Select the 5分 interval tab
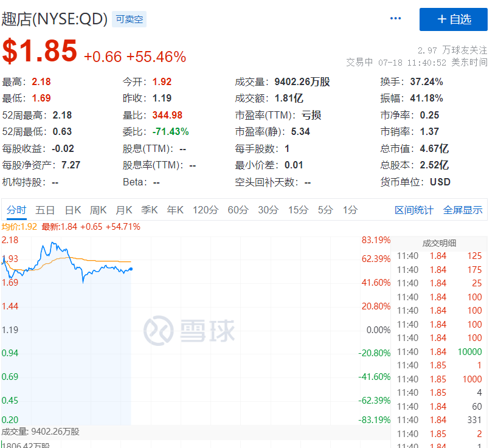This screenshot has height=448, width=498. pyautogui.click(x=325, y=210)
